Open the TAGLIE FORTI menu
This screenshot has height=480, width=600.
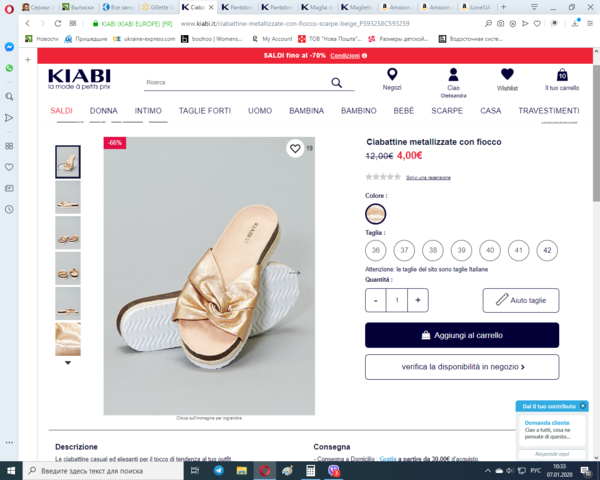click(205, 111)
